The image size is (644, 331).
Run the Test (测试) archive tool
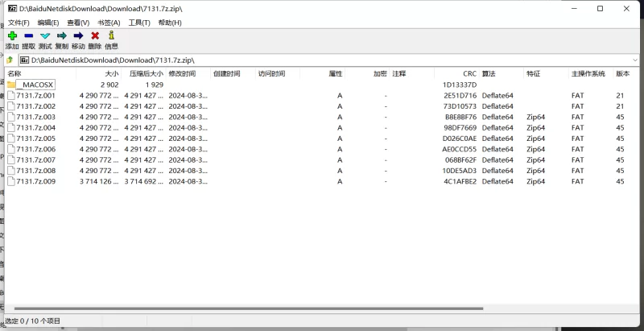click(x=45, y=35)
